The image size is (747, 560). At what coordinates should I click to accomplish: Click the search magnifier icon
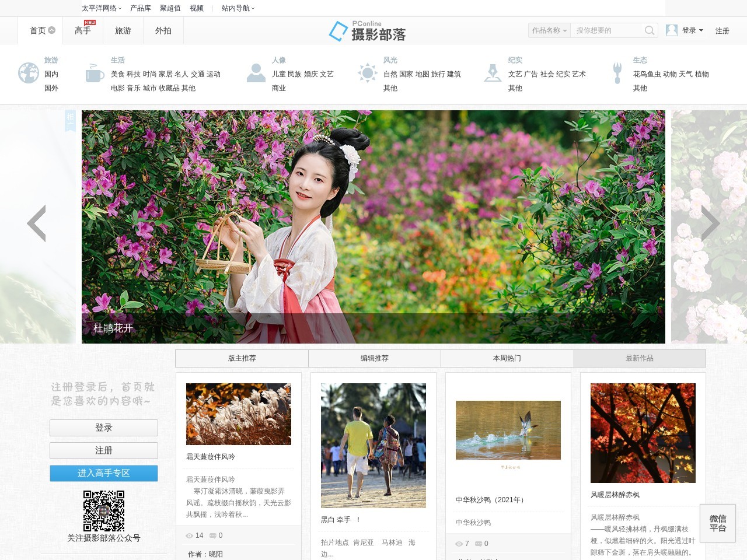pos(649,30)
